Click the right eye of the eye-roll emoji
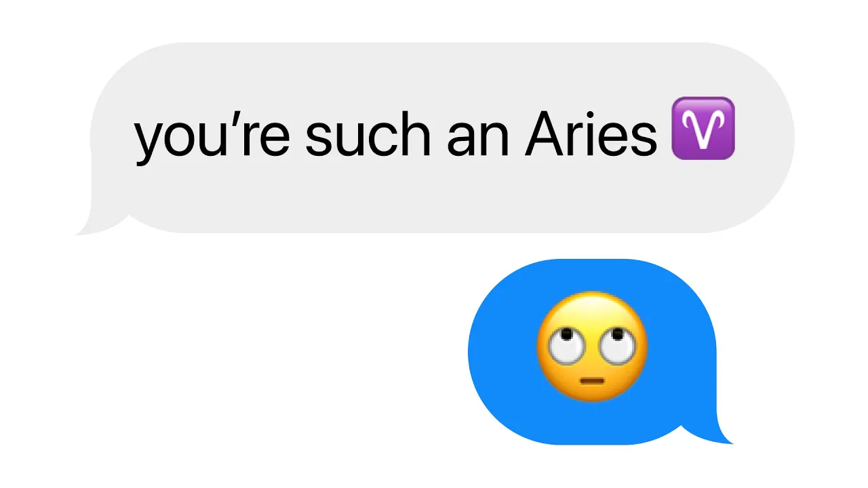 (x=617, y=344)
